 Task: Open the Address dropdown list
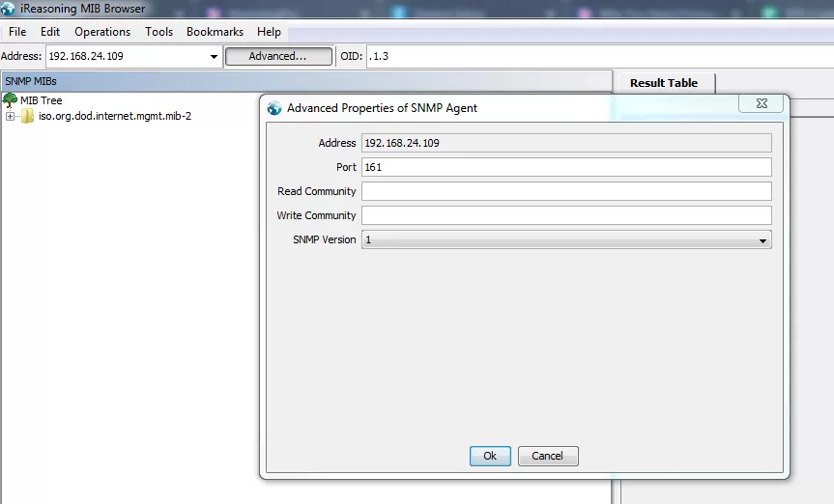[215, 57]
